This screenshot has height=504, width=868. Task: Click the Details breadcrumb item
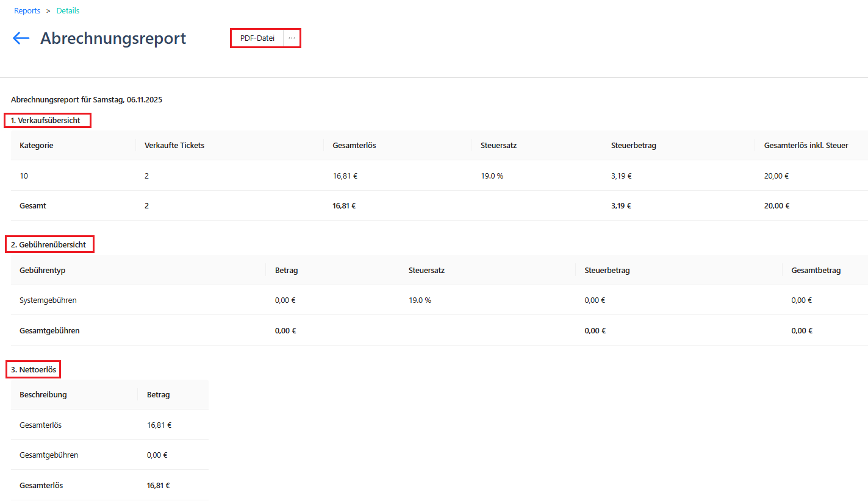[x=68, y=11]
